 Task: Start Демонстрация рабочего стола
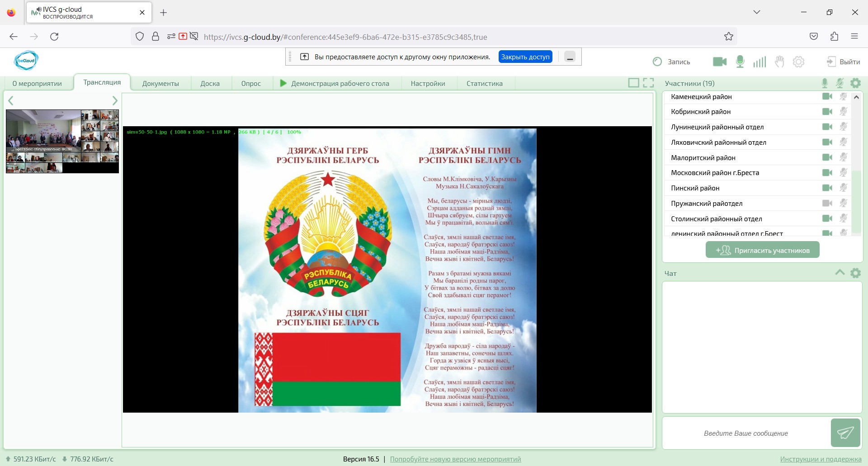tap(335, 83)
